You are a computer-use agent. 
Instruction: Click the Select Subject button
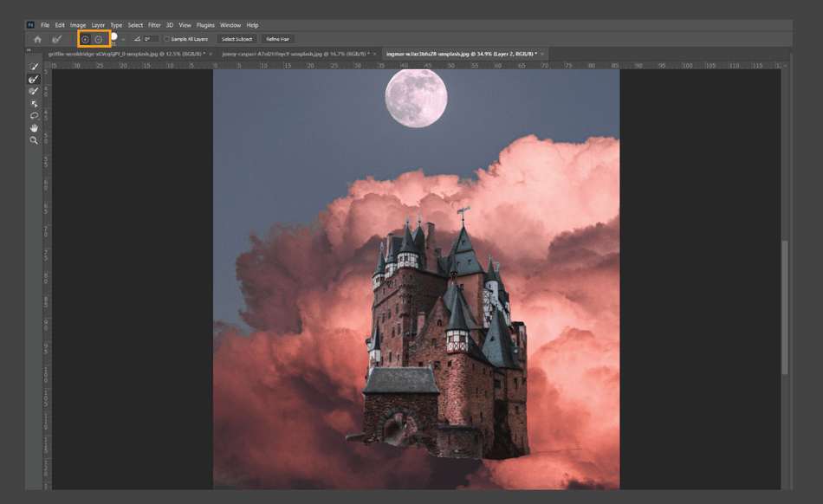click(x=237, y=39)
